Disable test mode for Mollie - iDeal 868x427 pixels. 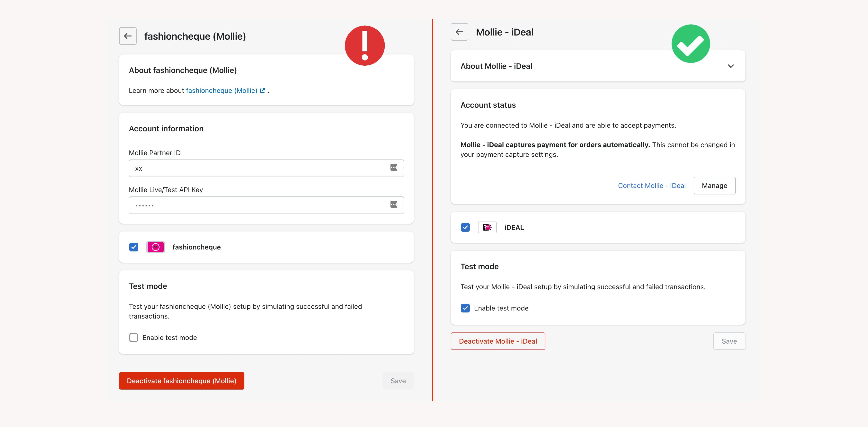pyautogui.click(x=465, y=308)
